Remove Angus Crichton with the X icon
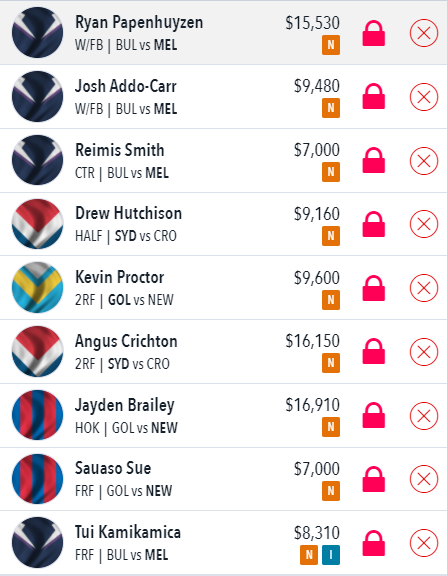Screen dimensions: 447x576 (424, 352)
